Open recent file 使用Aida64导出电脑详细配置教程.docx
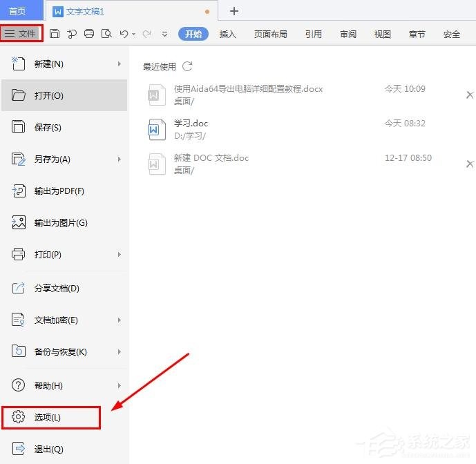 click(x=248, y=89)
